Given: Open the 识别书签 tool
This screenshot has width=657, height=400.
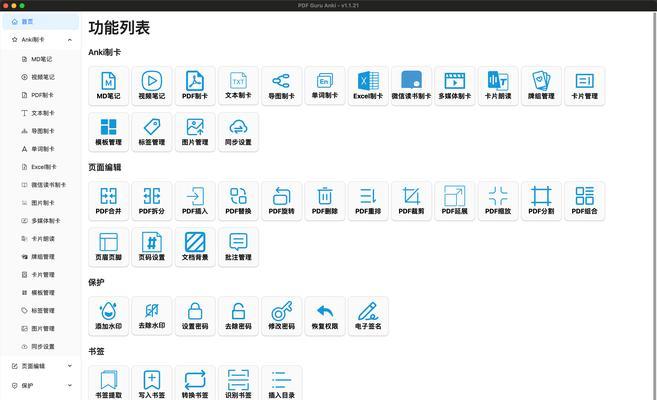Looking at the screenshot, I should [238, 383].
